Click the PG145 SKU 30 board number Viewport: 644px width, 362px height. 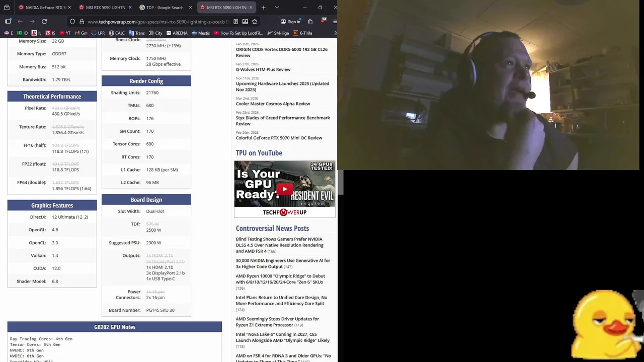(160, 310)
